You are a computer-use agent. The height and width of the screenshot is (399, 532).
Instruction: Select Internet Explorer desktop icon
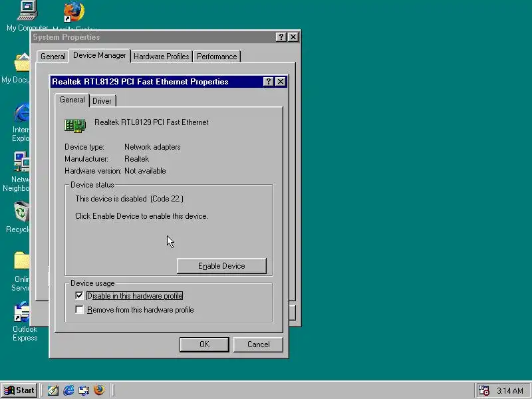coord(21,122)
